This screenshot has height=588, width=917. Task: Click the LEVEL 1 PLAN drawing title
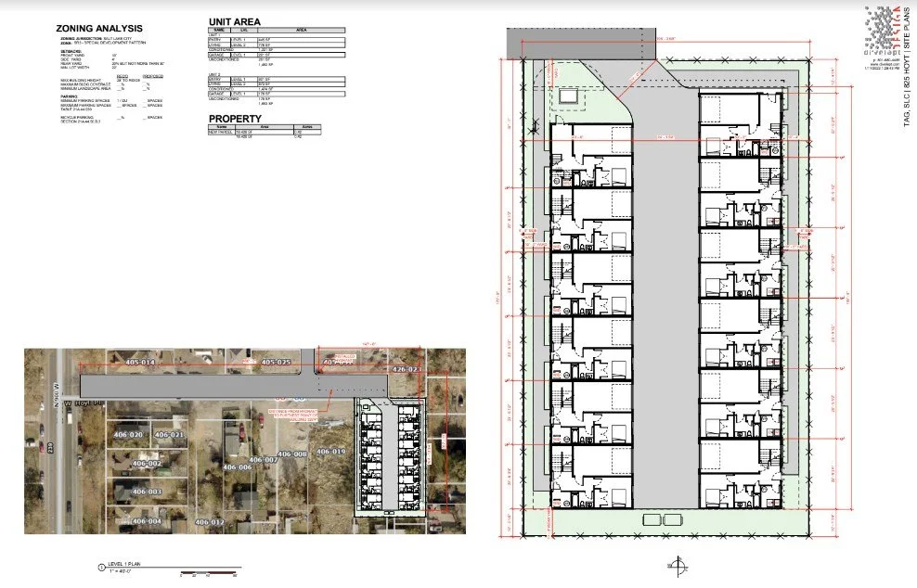pyautogui.click(x=124, y=564)
